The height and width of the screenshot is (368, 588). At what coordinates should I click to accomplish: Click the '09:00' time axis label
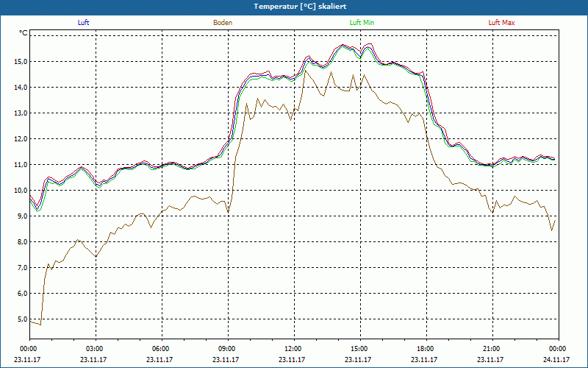point(228,349)
